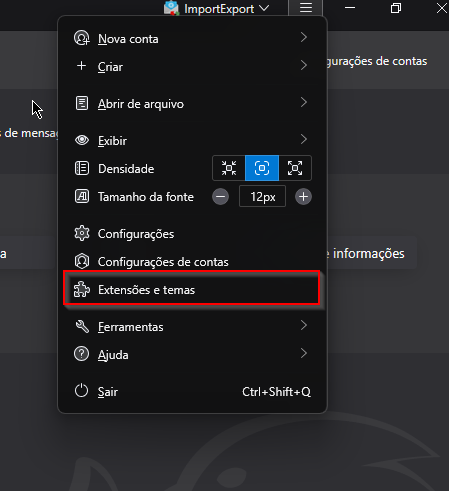Image resolution: width=449 pixels, height=491 pixels.
Task: Open the ImportExport profile dropdown
Action: (216, 8)
